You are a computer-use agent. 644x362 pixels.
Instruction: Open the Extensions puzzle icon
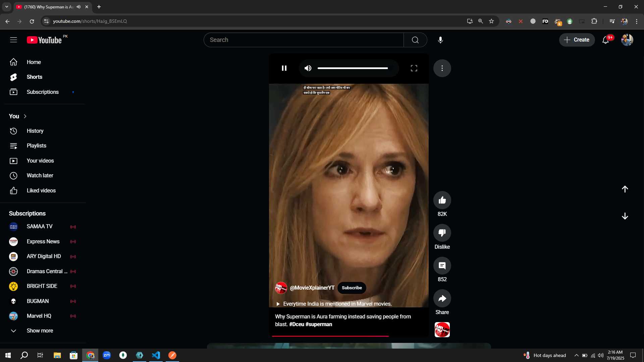tap(594, 21)
